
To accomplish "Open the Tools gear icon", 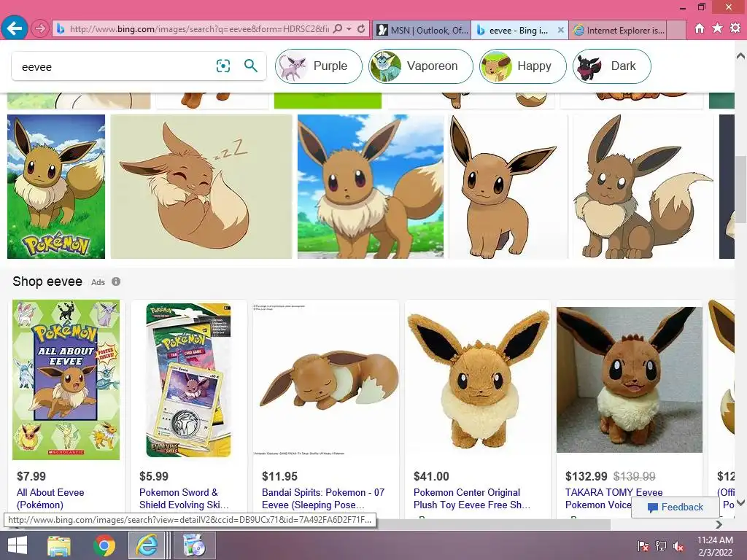I will coord(735,28).
